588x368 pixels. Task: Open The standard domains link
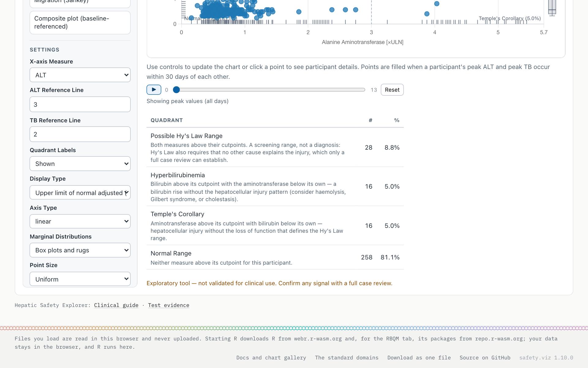coord(347,358)
